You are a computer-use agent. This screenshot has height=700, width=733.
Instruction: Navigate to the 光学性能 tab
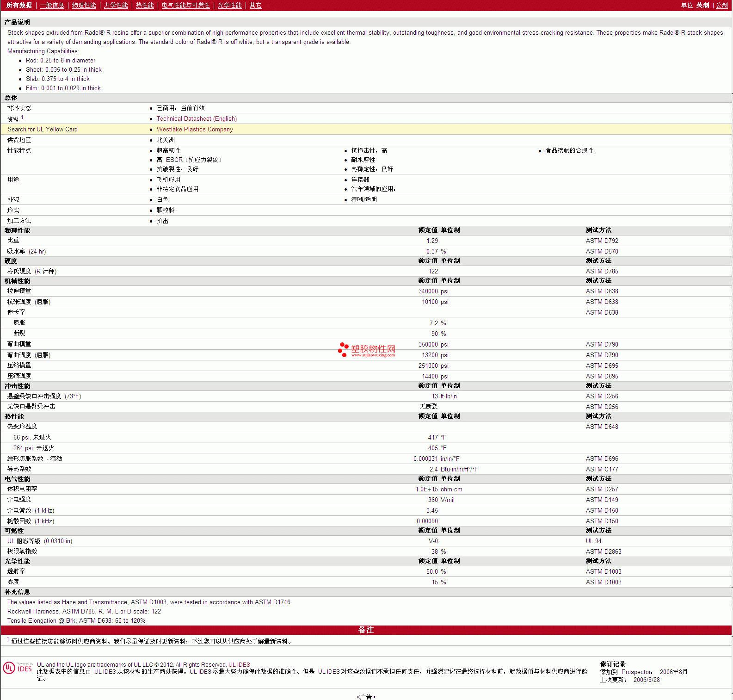(229, 6)
